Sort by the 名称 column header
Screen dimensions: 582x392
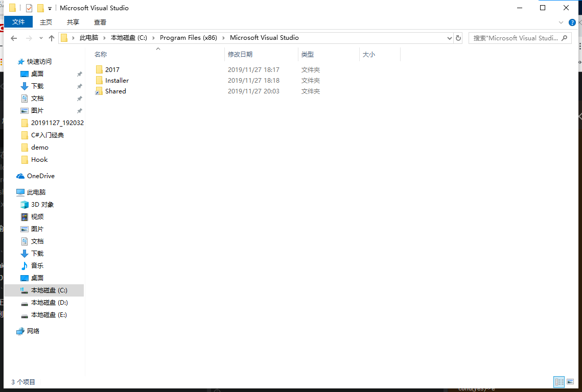coord(101,55)
